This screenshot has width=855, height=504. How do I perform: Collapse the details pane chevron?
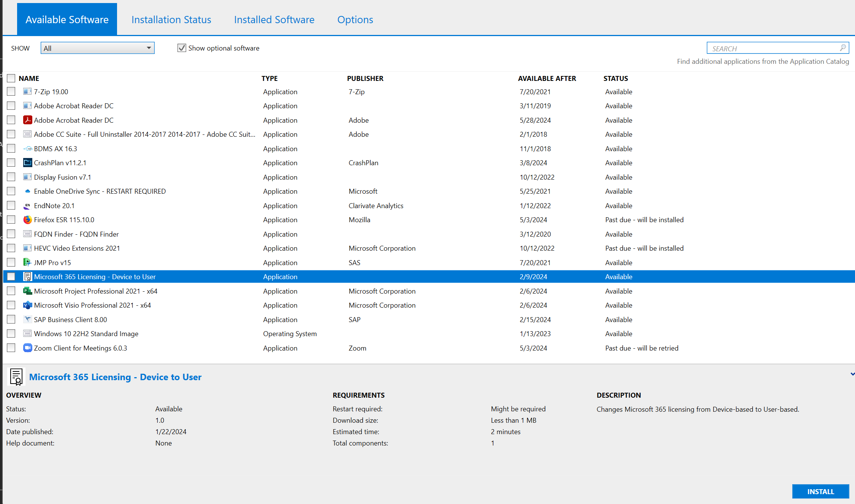click(852, 374)
